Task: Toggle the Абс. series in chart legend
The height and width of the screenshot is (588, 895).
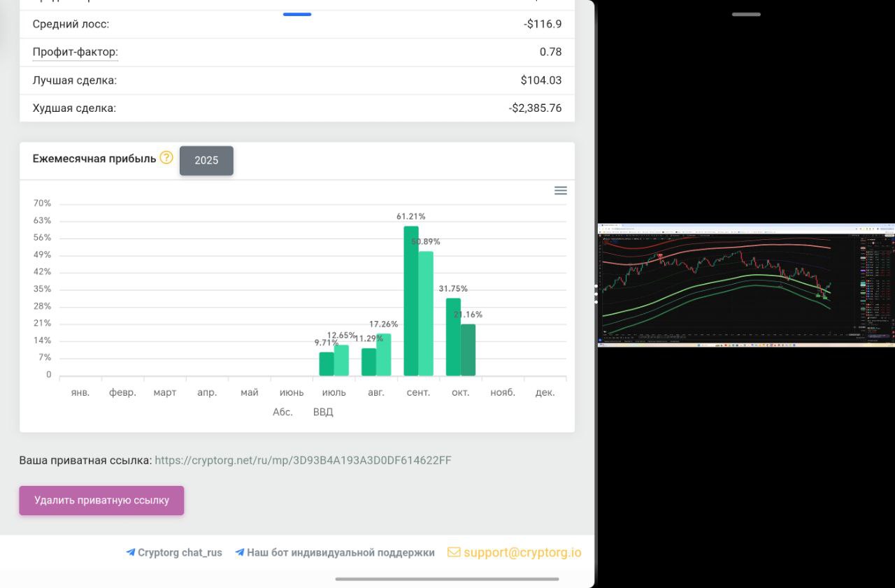Action: pyautogui.click(x=282, y=412)
